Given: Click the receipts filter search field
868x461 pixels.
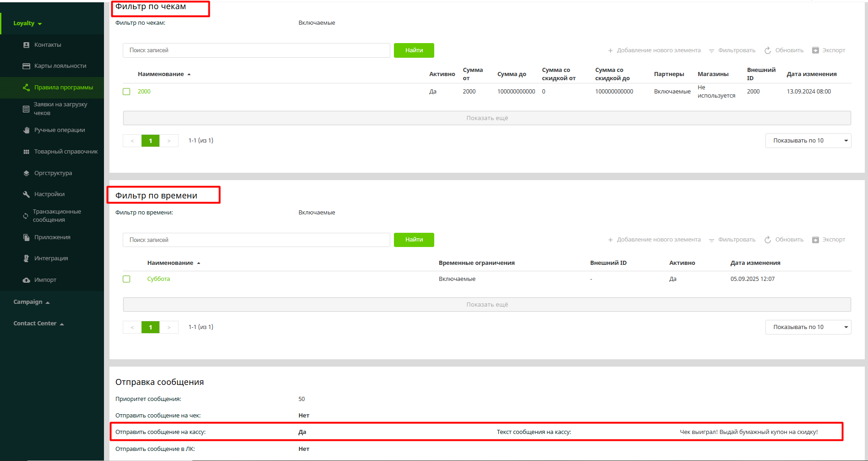Looking at the screenshot, I should [256, 50].
